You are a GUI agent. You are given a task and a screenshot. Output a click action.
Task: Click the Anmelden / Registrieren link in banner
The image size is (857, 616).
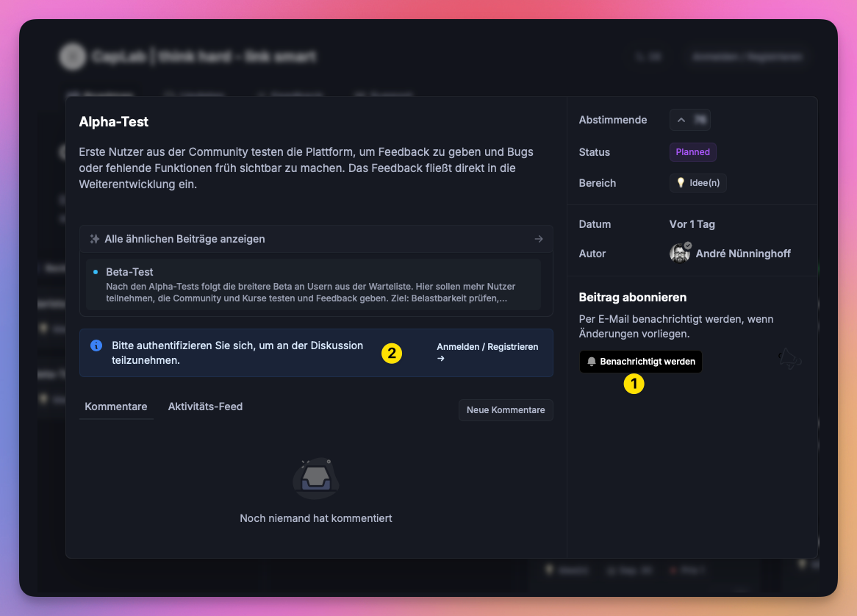click(487, 347)
